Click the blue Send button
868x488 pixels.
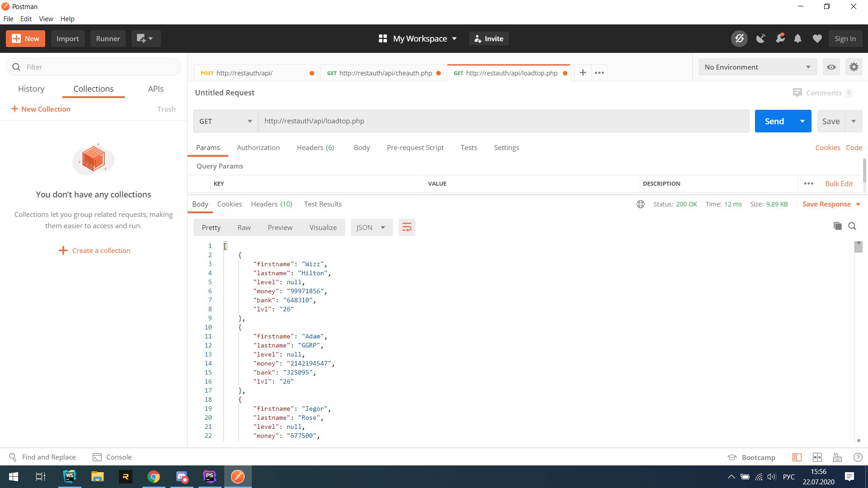point(774,121)
